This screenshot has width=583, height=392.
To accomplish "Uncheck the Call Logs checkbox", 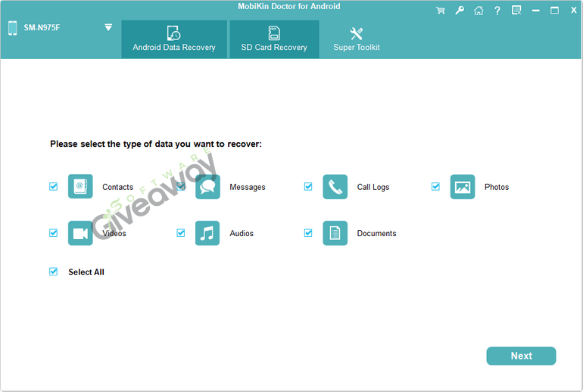I will (308, 186).
